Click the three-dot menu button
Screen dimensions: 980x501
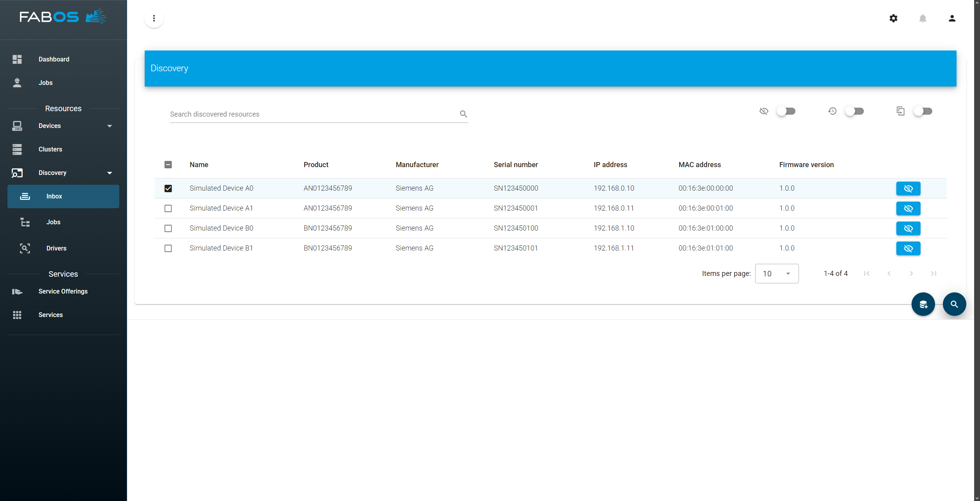point(154,18)
